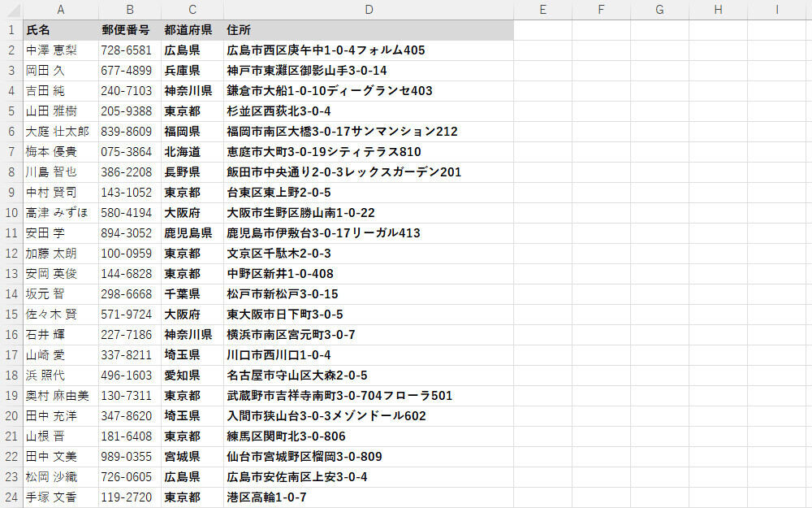Select name cell 佐々木 賢
The width and height of the screenshot is (812, 508).
pos(61,315)
